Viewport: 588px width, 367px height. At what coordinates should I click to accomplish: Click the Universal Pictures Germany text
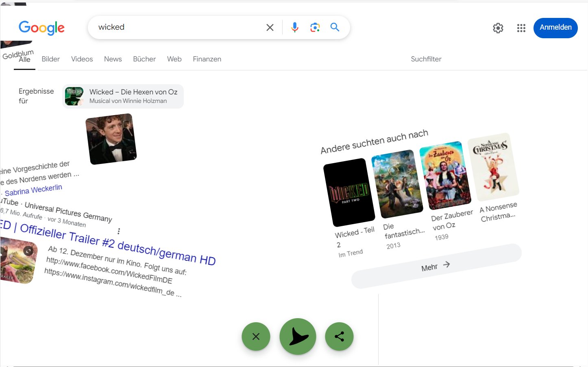[x=68, y=212]
